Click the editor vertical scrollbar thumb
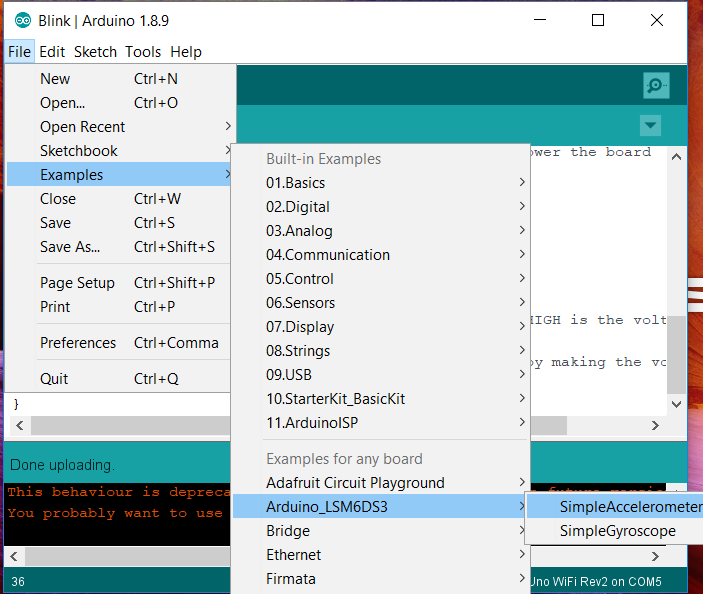The height and width of the screenshot is (594, 703). point(677,354)
